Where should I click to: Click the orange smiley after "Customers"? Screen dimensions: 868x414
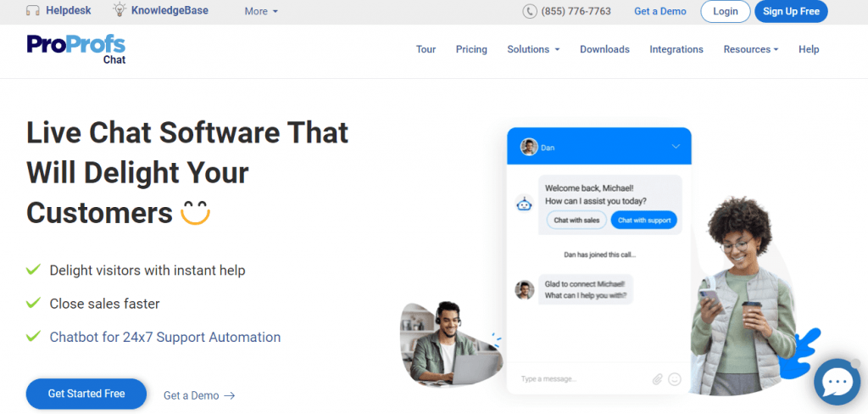coord(196,213)
